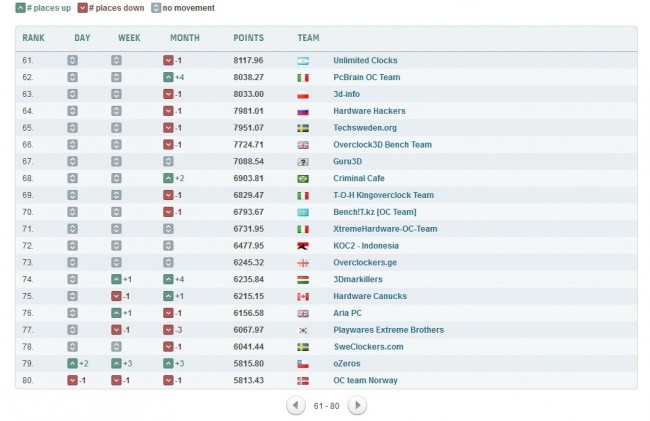This screenshot has height=421, width=650.
Task: Go to the next page of rankings
Action: (357, 405)
